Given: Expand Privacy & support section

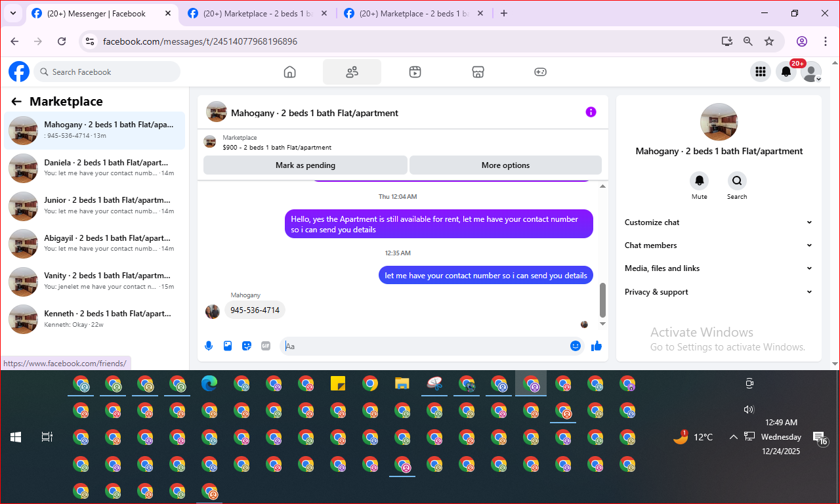Looking at the screenshot, I should click(x=719, y=292).
